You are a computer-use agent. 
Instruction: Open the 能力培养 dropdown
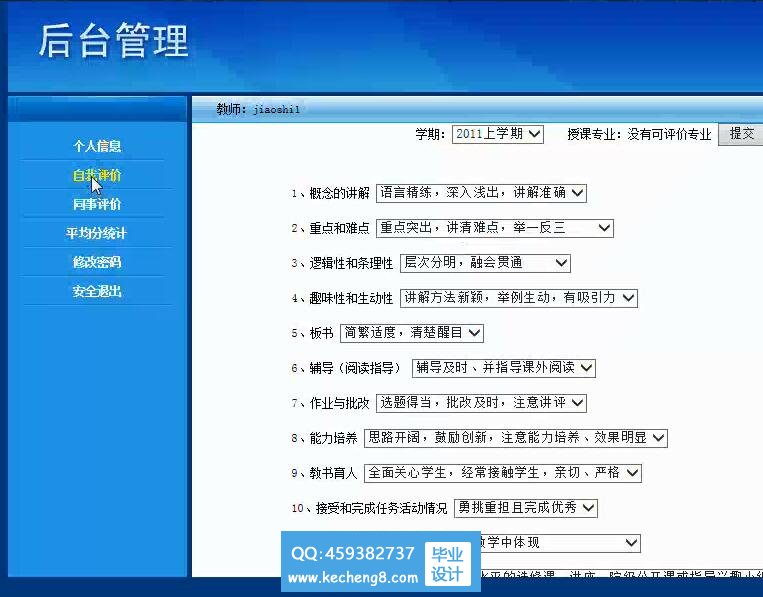[516, 438]
